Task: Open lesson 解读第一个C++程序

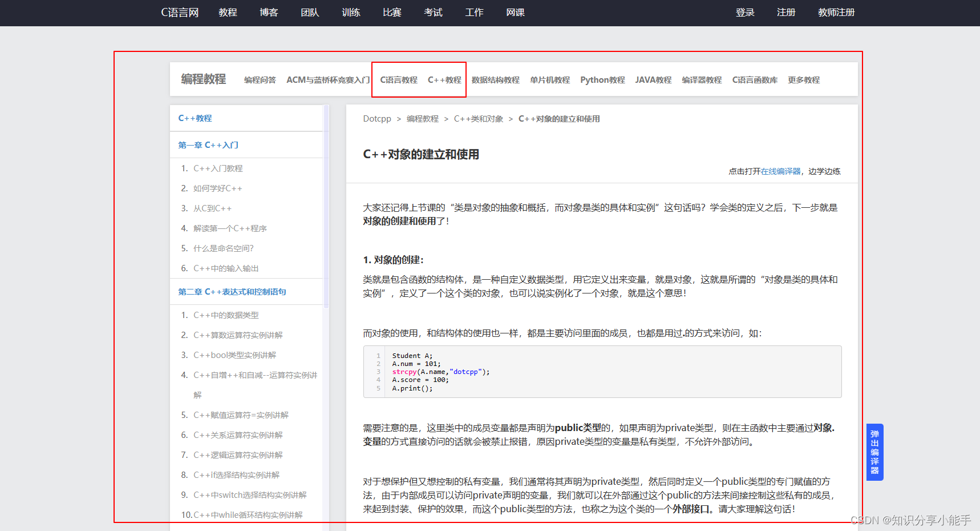Action: 230,228
